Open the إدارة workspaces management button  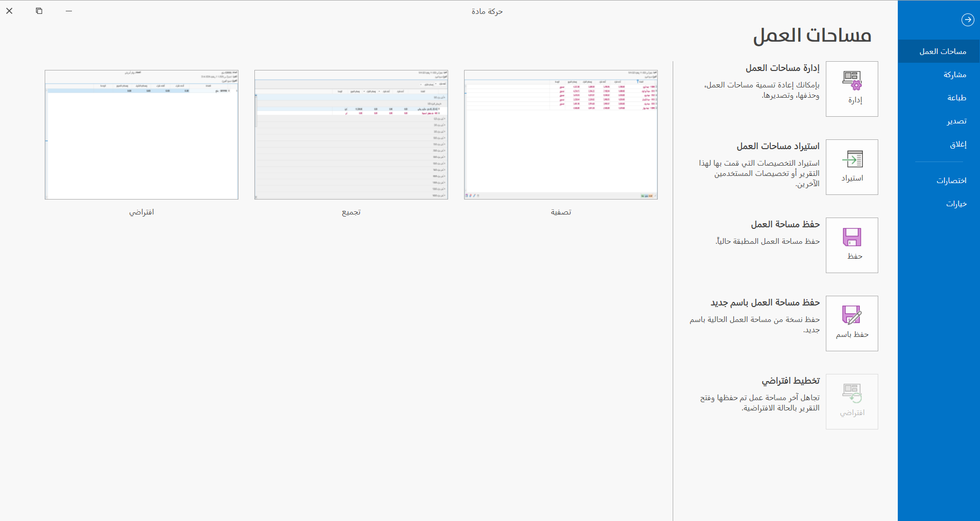[x=852, y=89]
